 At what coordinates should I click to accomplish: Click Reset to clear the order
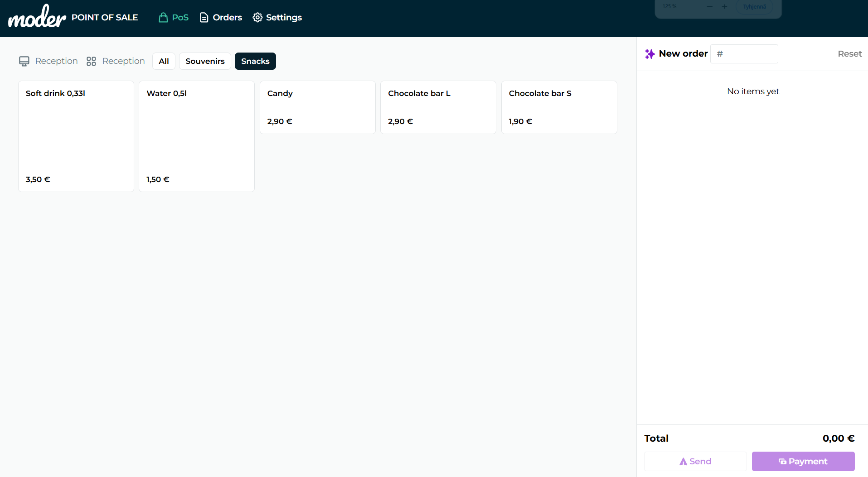pyautogui.click(x=849, y=53)
